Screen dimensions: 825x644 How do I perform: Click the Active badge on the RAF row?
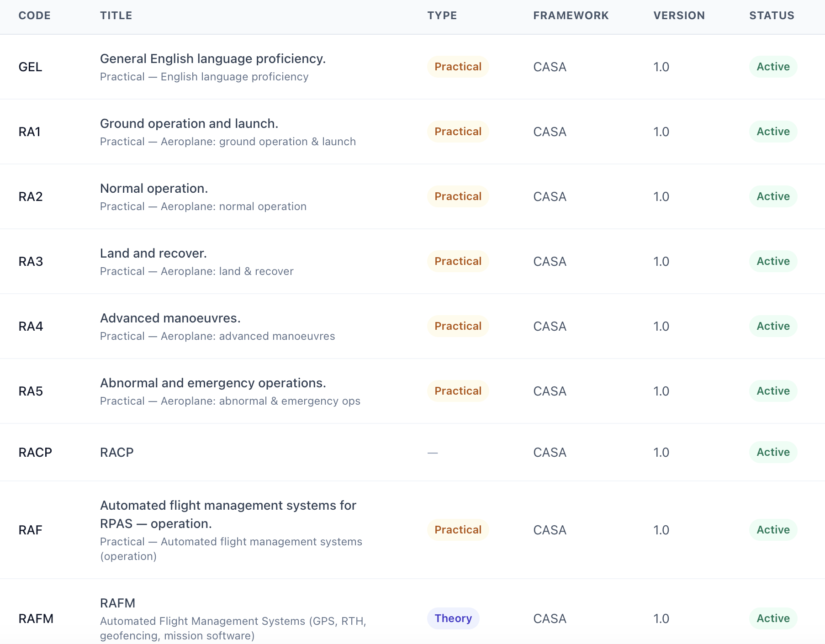point(773,530)
